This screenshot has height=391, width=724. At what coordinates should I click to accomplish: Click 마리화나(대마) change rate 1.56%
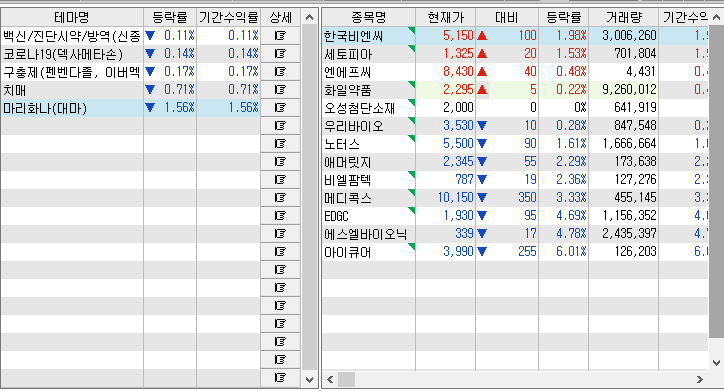(x=179, y=108)
